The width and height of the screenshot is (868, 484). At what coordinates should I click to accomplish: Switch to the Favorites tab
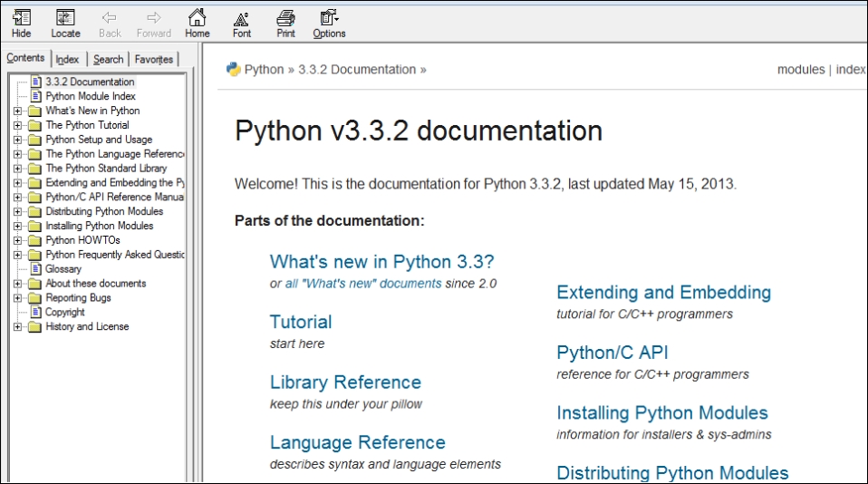point(154,59)
